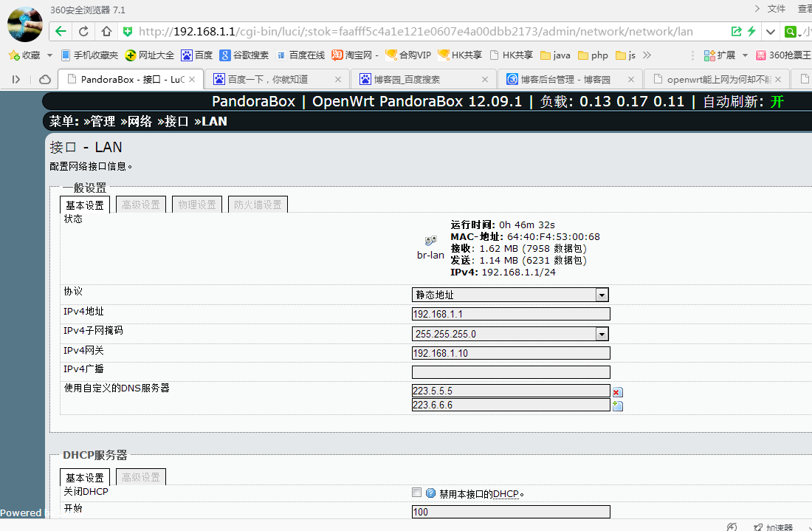Open the 手机收藏夹 bookmark
Viewport: 812px width, 531px height.
click(x=89, y=55)
